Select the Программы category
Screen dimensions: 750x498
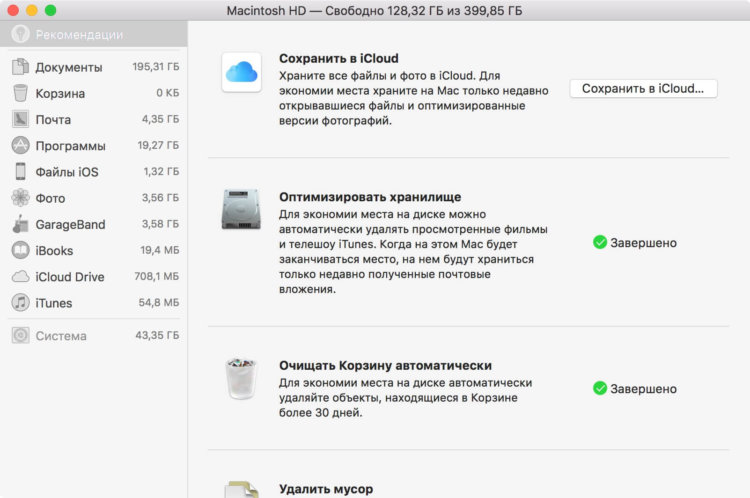pos(94,145)
